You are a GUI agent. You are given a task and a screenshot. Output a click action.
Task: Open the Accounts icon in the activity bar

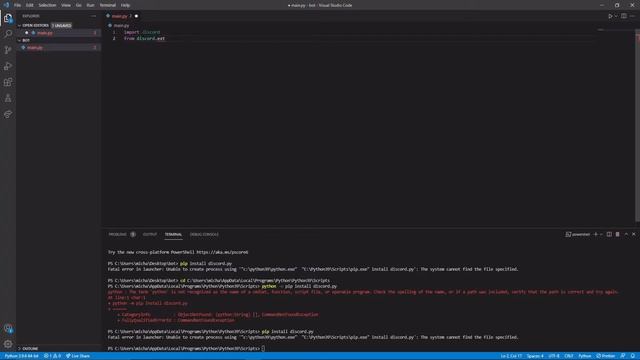pyautogui.click(x=8, y=328)
